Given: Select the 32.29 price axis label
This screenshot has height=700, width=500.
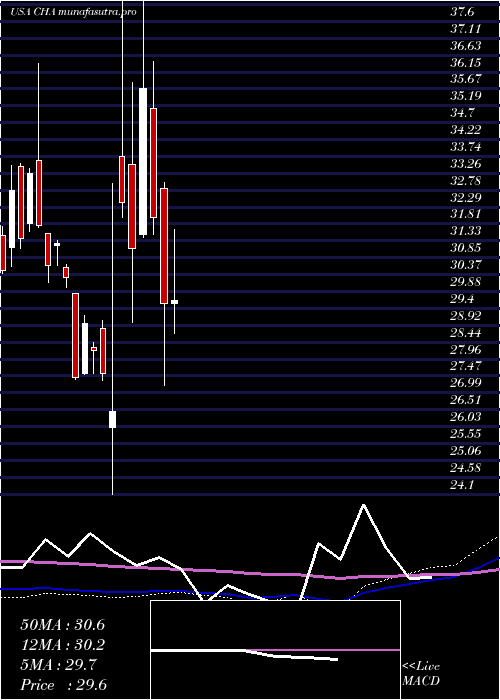Looking at the screenshot, I should click(466, 197).
